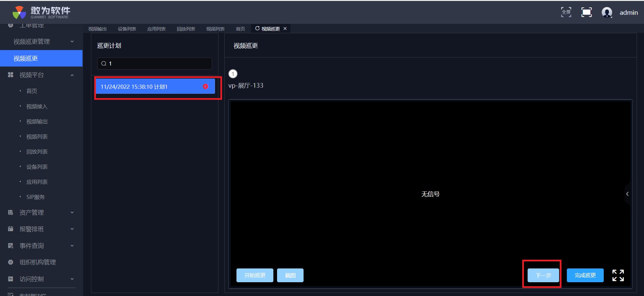Expand the 资产管理 sidebar menu

72,213
